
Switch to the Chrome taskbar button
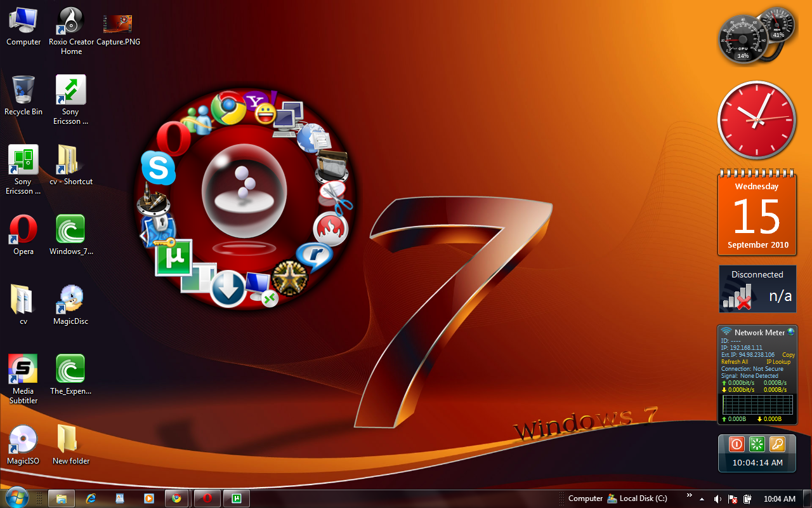coord(177,498)
